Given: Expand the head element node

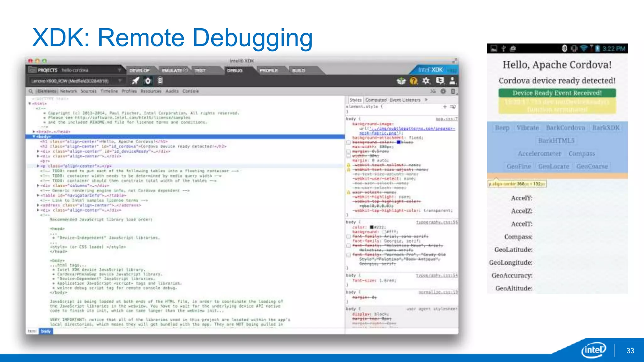Looking at the screenshot, I should [34, 132].
